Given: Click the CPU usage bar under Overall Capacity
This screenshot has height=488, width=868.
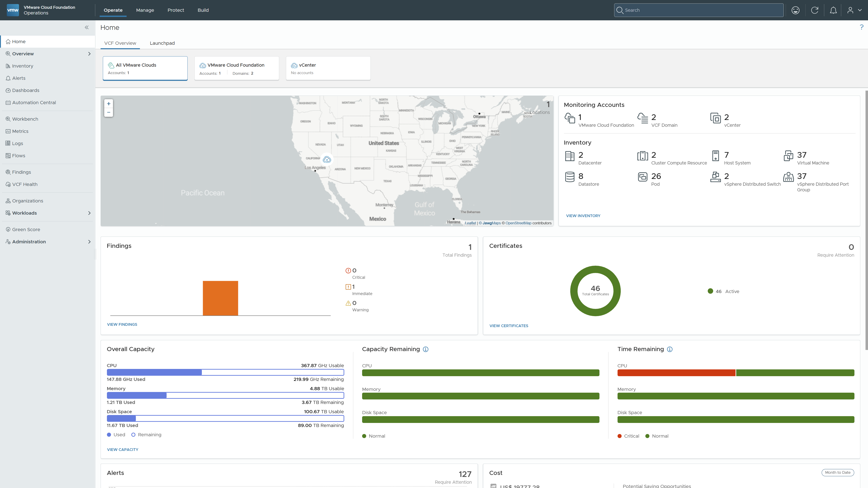Looking at the screenshot, I should click(x=225, y=373).
